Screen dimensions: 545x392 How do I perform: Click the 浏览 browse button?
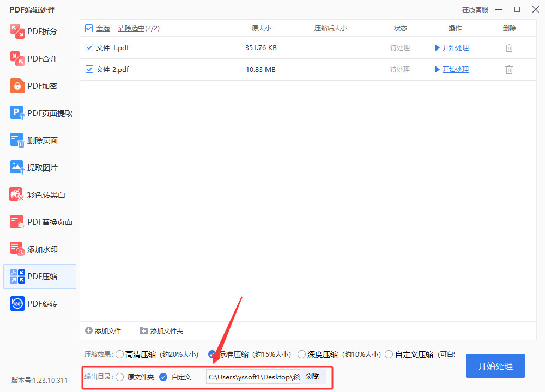point(313,377)
